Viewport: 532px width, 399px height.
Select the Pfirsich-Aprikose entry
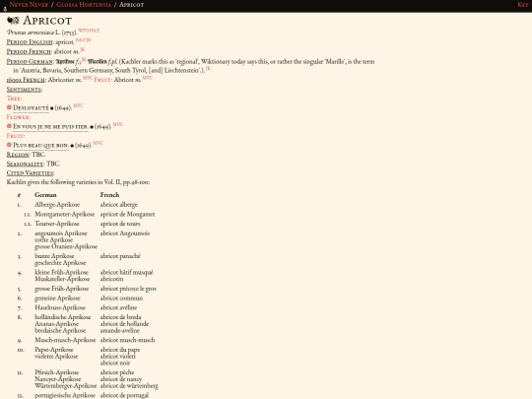(57, 372)
